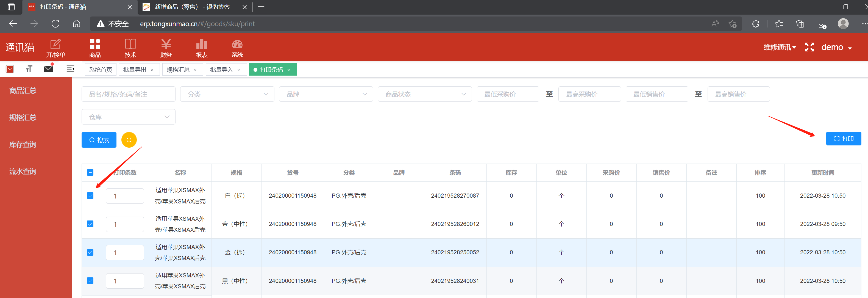Reload the browser page
The width and height of the screenshot is (868, 298).
(55, 24)
